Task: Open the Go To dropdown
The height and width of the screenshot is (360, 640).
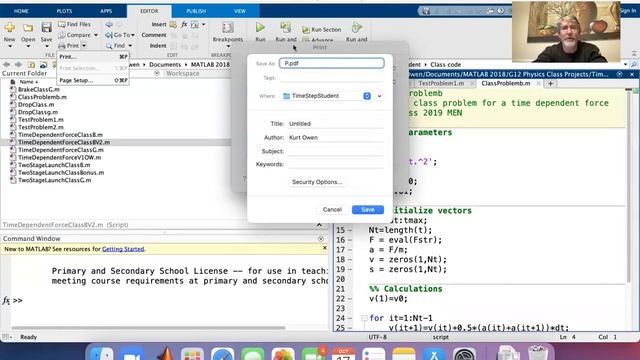Action: coord(120,35)
